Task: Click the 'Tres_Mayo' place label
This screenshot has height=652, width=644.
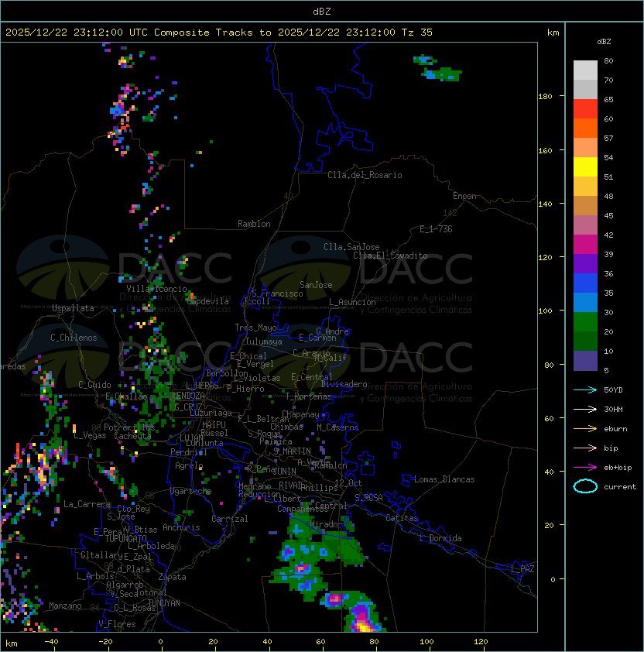Action: (x=255, y=328)
